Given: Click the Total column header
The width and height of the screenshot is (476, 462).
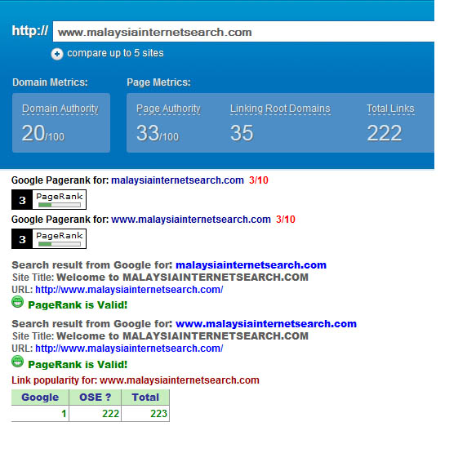Looking at the screenshot, I should point(145,398).
